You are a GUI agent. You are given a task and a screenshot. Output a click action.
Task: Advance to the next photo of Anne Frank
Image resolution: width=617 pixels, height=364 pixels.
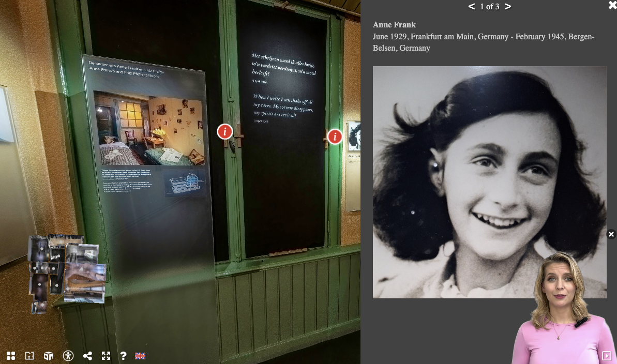(x=507, y=7)
